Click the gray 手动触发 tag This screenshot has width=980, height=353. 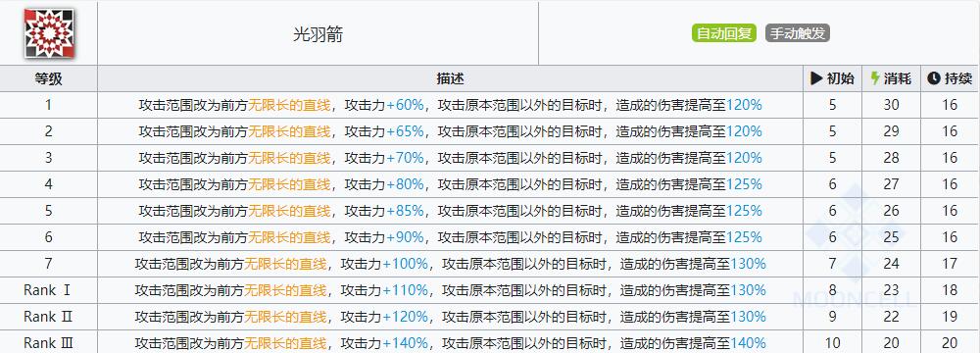(798, 33)
